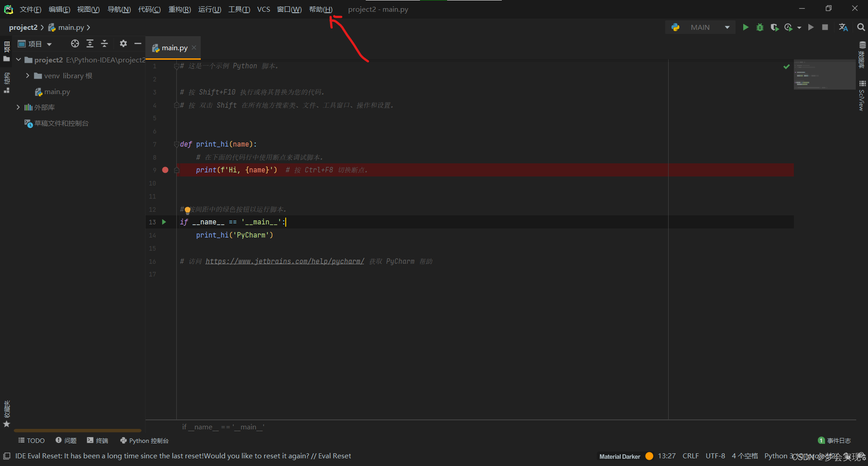
Task: Open the dropdown arrow beside the profiler icon
Action: (x=799, y=28)
